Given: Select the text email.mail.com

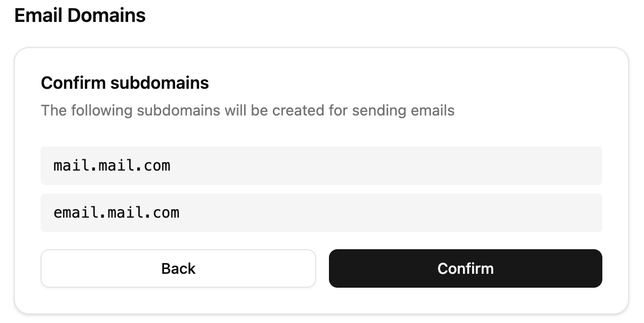Looking at the screenshot, I should click(116, 212).
